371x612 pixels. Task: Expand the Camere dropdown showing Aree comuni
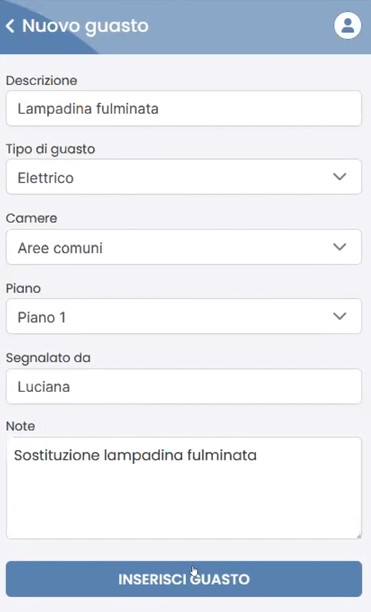pyautogui.click(x=184, y=247)
